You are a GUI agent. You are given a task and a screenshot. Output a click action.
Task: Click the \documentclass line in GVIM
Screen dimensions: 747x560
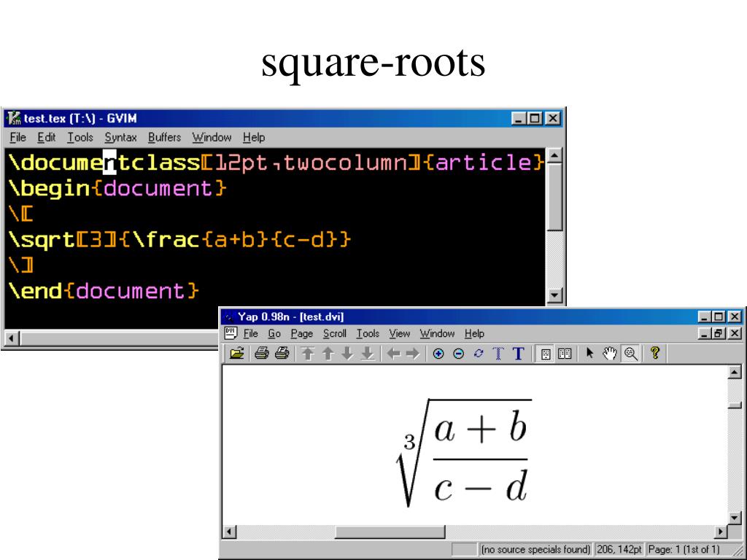(276, 163)
